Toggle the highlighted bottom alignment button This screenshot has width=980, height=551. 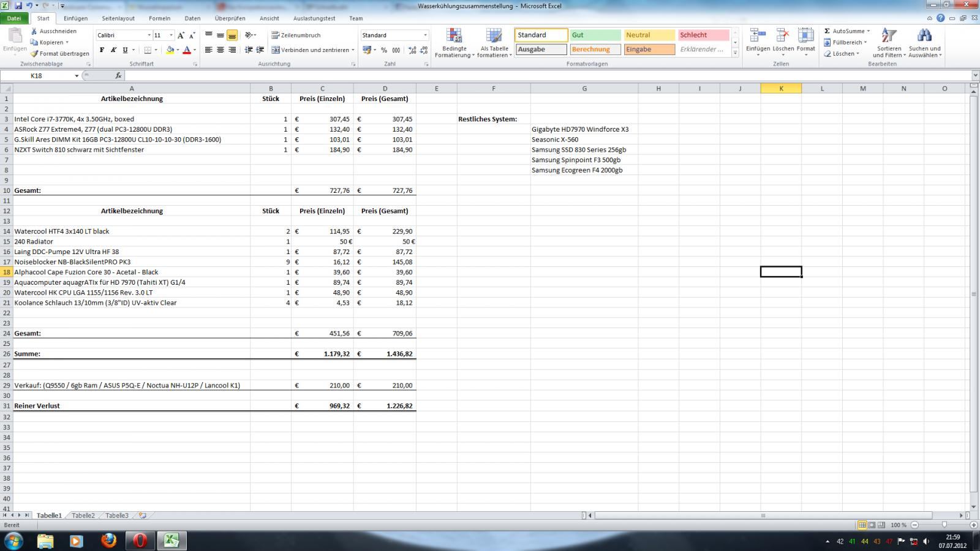232,35
